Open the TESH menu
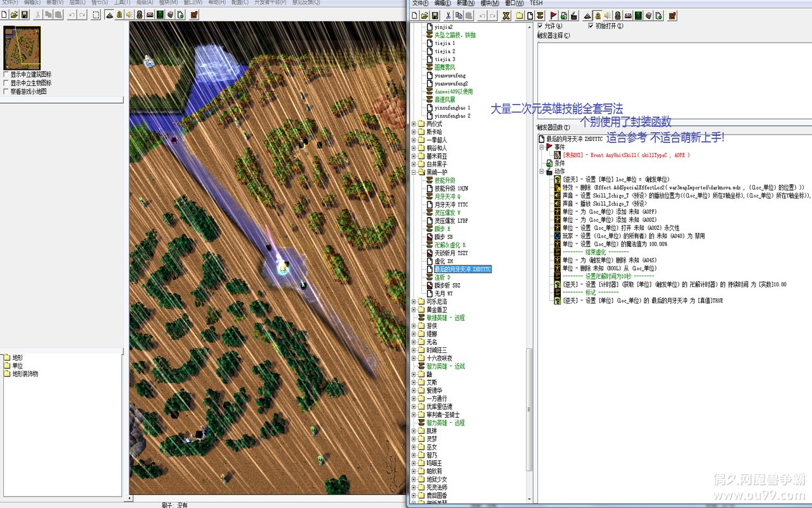 (x=536, y=3)
